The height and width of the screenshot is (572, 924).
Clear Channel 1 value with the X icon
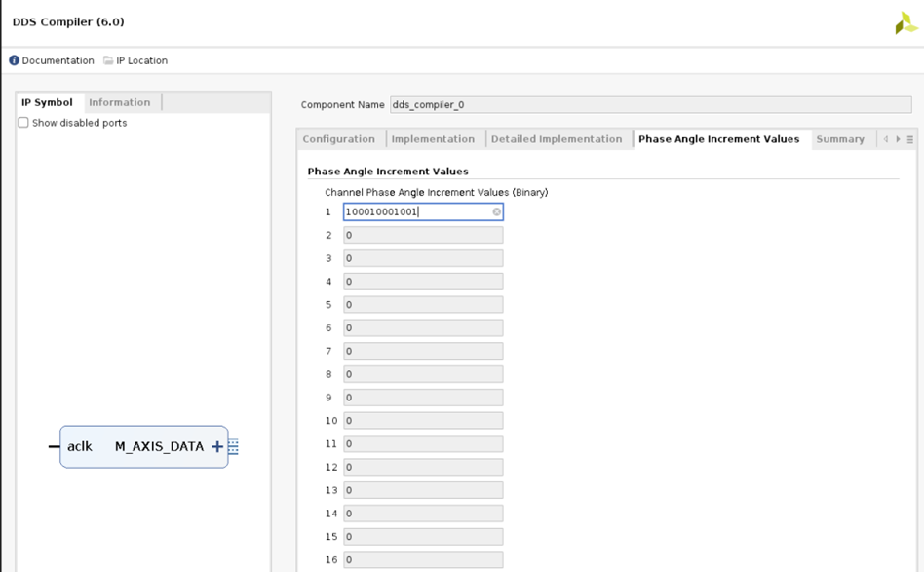point(495,211)
